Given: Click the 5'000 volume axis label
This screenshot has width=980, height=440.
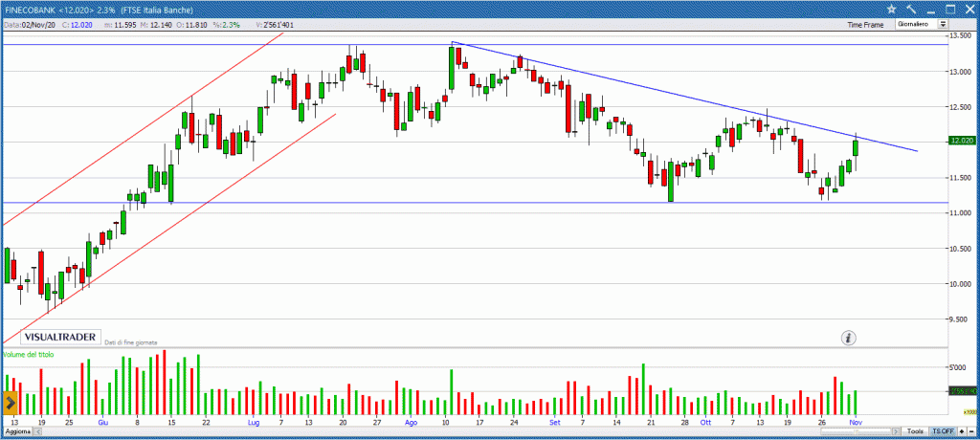Looking at the screenshot, I should coord(959,367).
